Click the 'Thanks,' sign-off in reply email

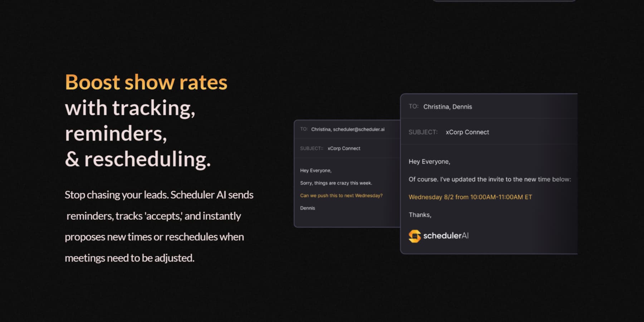pos(420,215)
